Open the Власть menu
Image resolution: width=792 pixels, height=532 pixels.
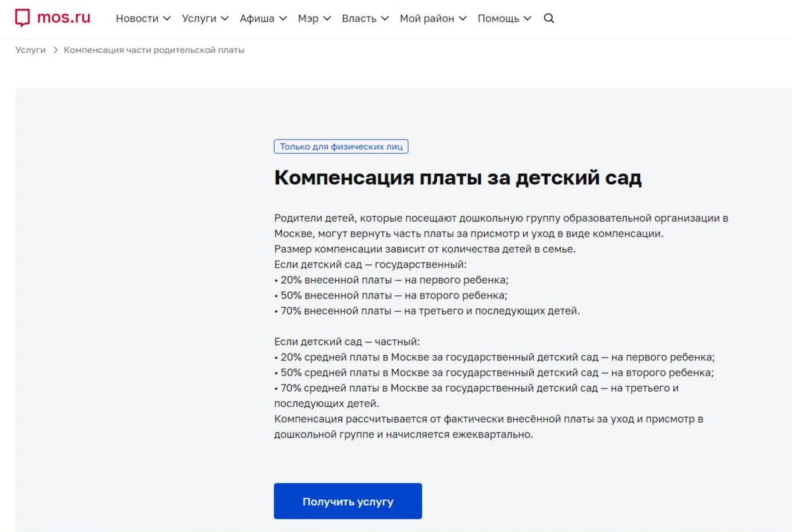(x=365, y=18)
